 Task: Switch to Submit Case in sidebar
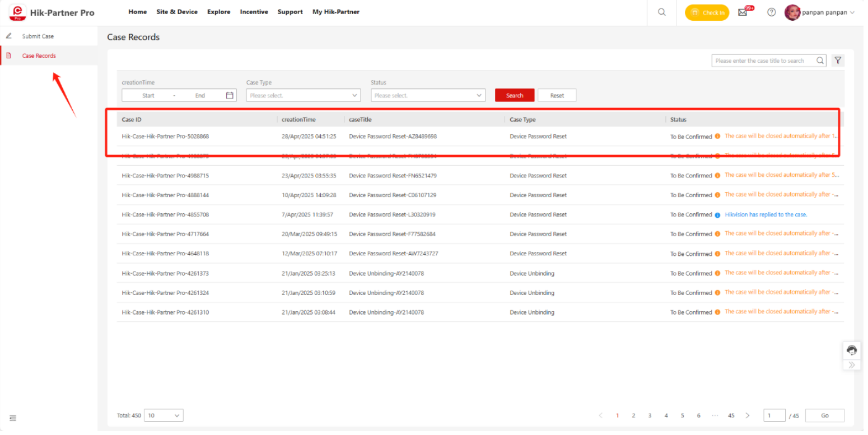[x=36, y=35]
